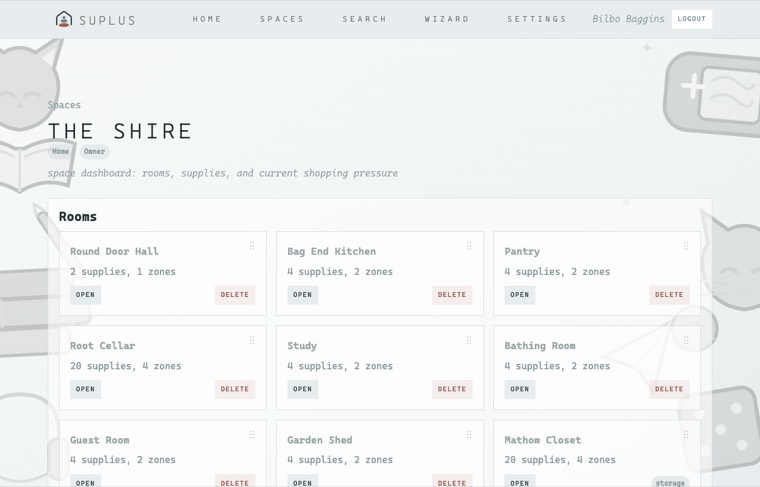Open the Bag End Kitchen room
The image size is (760, 487).
point(302,295)
